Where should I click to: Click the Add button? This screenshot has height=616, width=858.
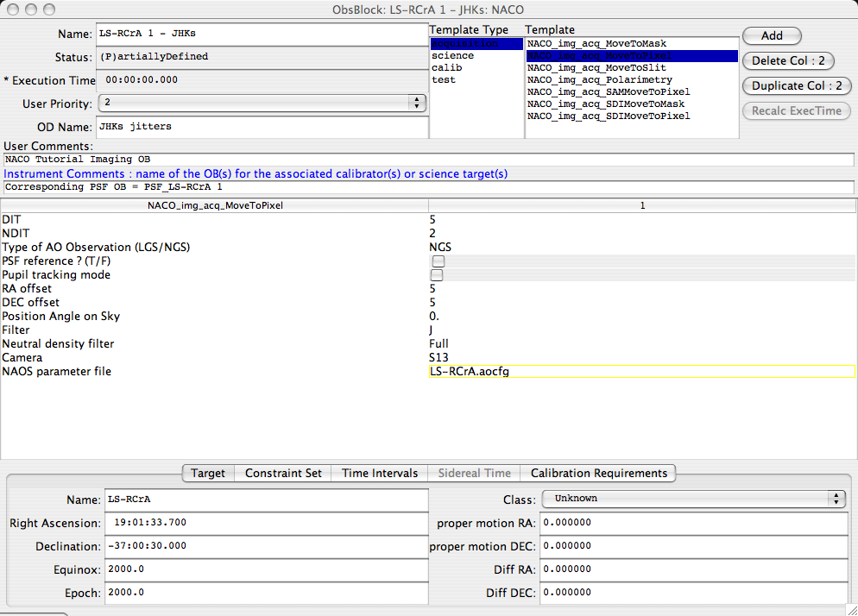(772, 35)
